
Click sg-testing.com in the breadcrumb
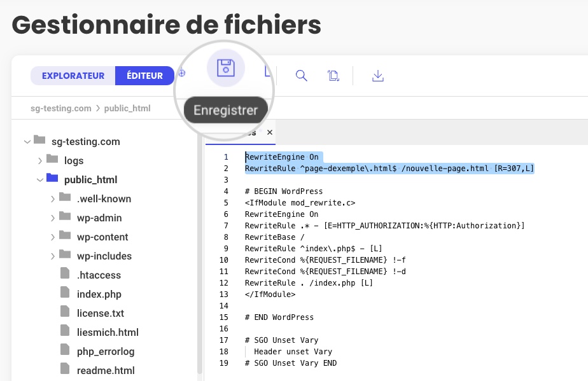[x=60, y=108]
